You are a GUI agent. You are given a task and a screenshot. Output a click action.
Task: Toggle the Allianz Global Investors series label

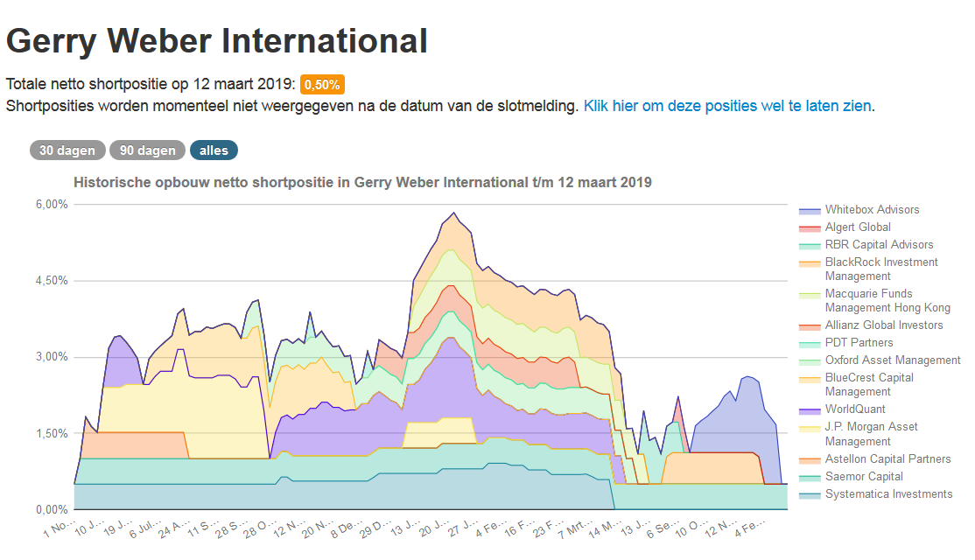tap(884, 325)
